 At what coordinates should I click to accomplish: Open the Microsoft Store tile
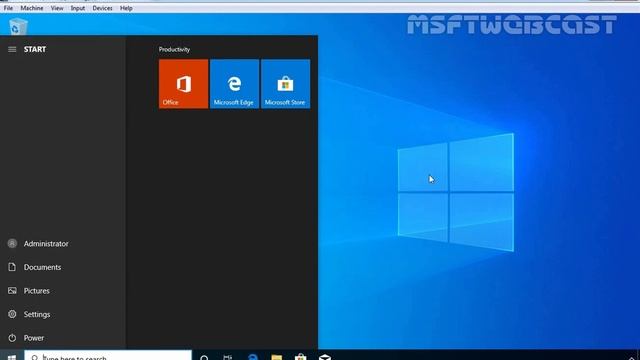point(285,84)
